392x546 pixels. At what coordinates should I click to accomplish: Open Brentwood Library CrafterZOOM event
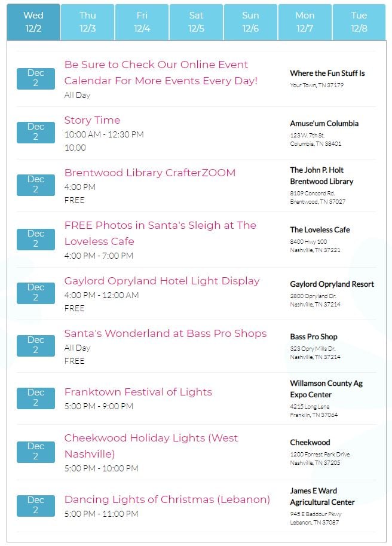click(150, 173)
